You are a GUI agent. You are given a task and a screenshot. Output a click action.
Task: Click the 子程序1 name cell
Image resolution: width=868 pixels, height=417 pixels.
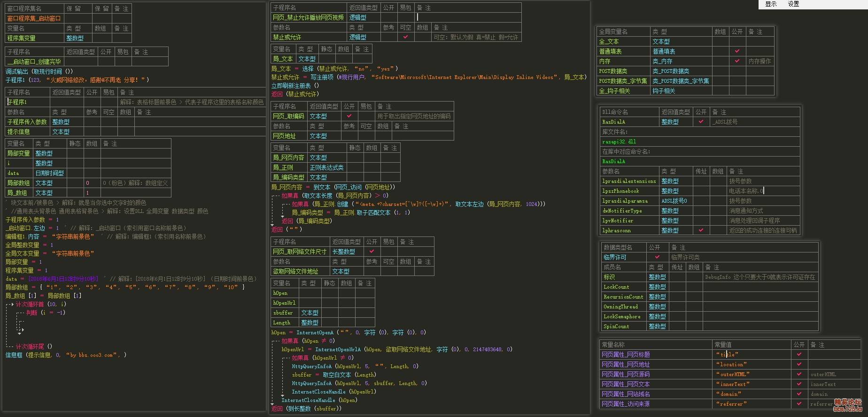27,102
